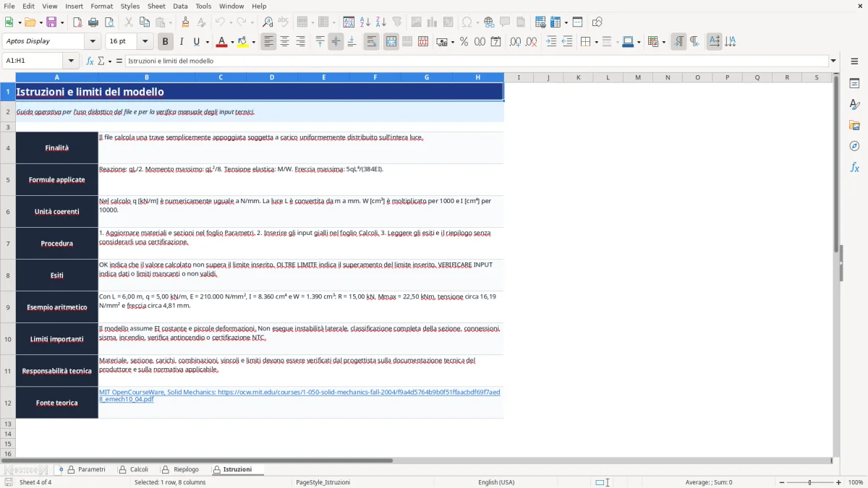The image size is (868, 488).
Task: Toggle Wrap Text
Action: pos(371,42)
